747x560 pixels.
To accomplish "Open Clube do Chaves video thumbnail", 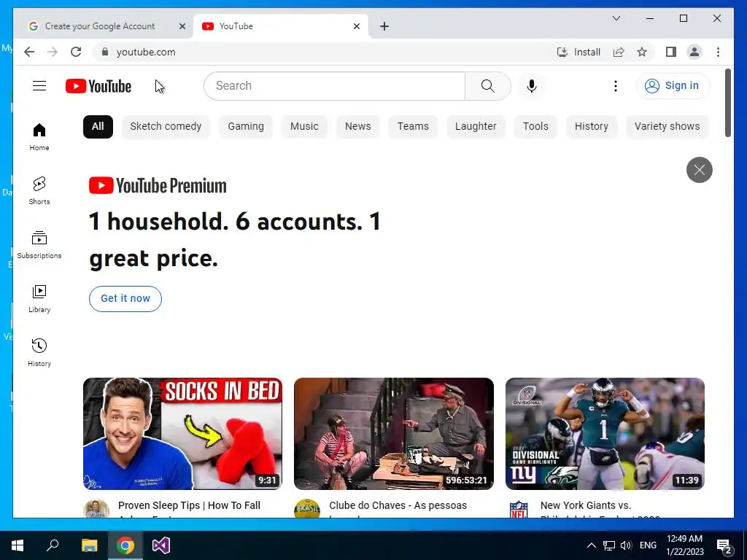I will pyautogui.click(x=393, y=434).
